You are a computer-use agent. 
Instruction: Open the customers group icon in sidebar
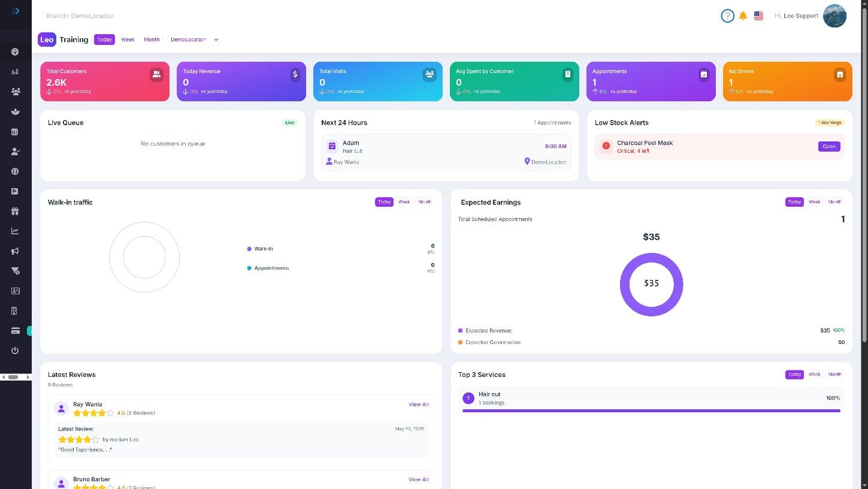[x=15, y=92]
